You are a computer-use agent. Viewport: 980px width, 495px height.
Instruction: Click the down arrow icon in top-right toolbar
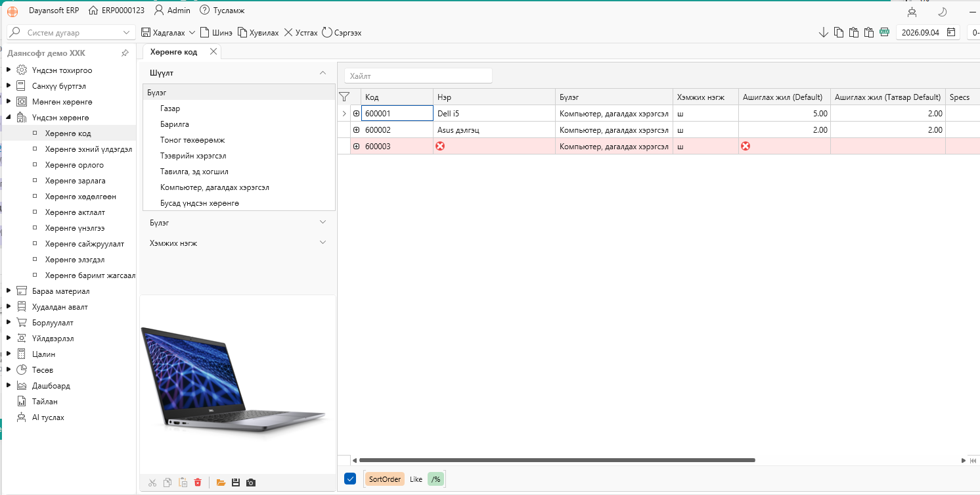(823, 32)
